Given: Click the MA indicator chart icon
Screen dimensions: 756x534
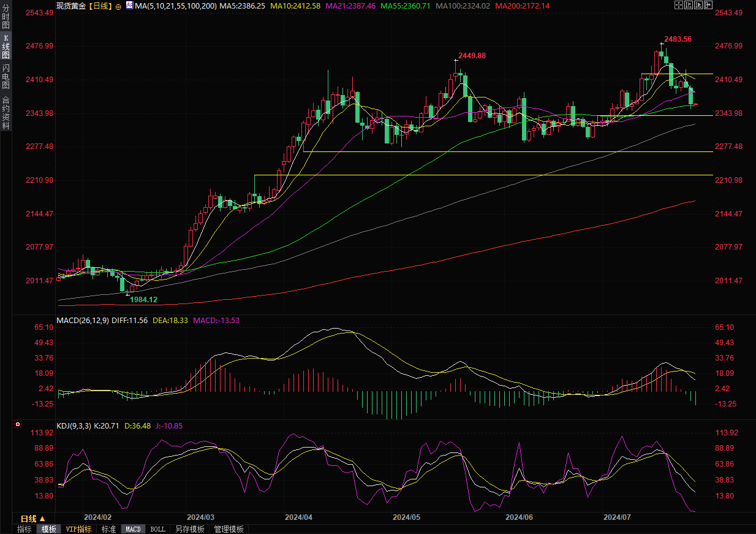Looking at the screenshot, I should click(x=129, y=5).
